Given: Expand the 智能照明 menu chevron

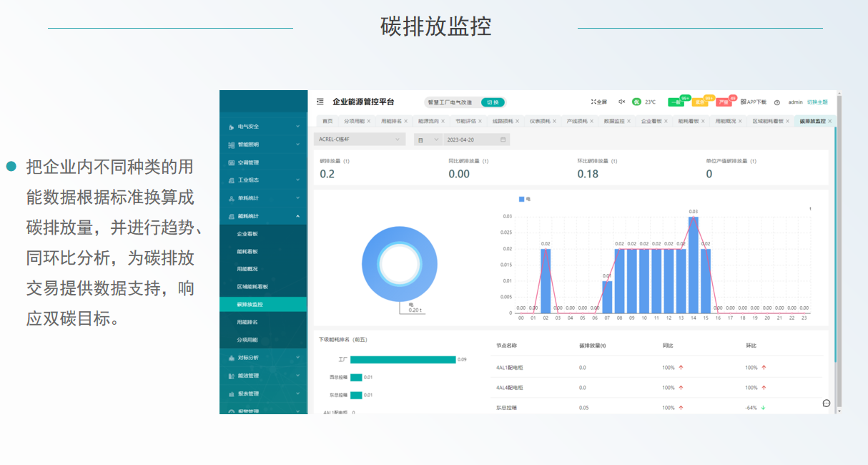Looking at the screenshot, I should coord(297,145).
